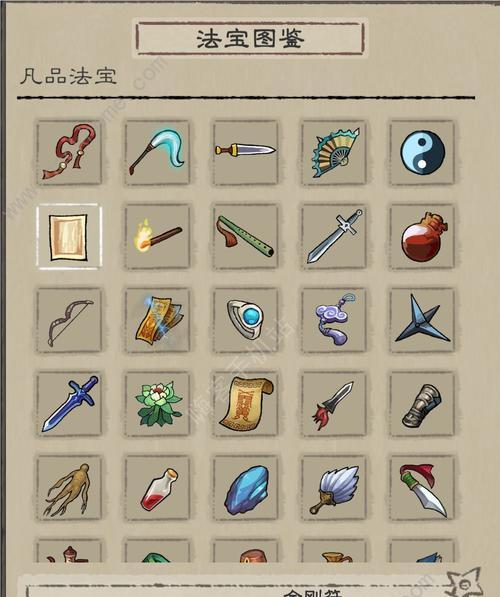Image resolution: width=500 pixels, height=597 pixels.
Task: Pick the four-pointed shuriken star
Action: (422, 320)
